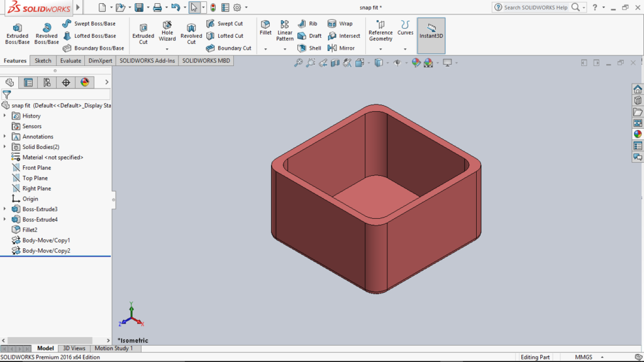This screenshot has width=644, height=362.
Task: Choose Swept Cut feature
Action: coord(225,23)
